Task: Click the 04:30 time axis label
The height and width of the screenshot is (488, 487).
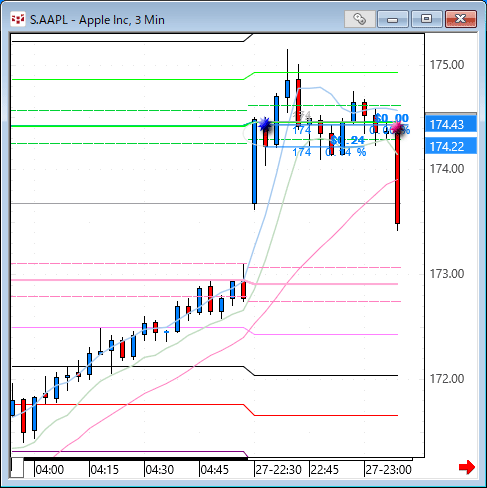Action: coord(160,470)
